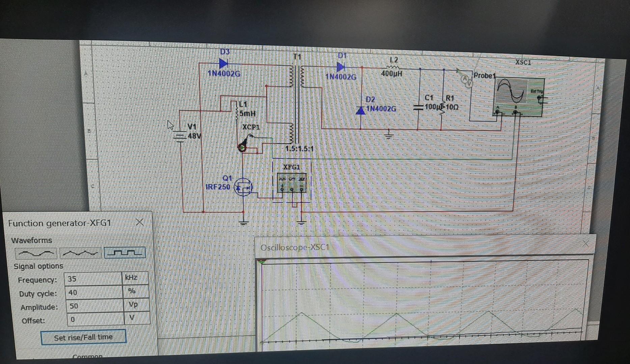Edit the Frequency value field showing 35
Image resolution: width=630 pixels, height=364 pixels.
pos(93,279)
